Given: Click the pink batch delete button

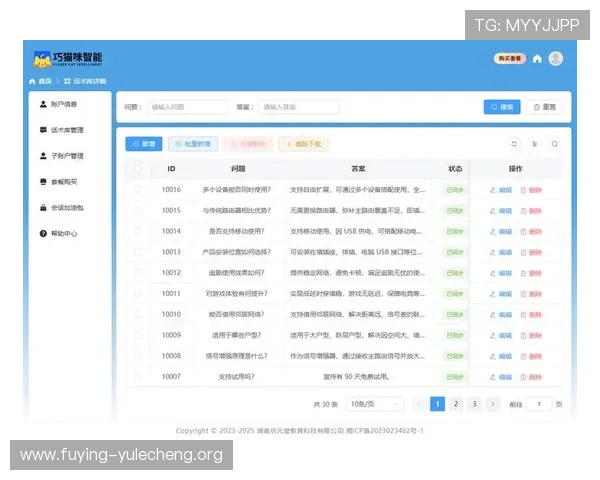Looking at the screenshot, I should click(x=248, y=144).
